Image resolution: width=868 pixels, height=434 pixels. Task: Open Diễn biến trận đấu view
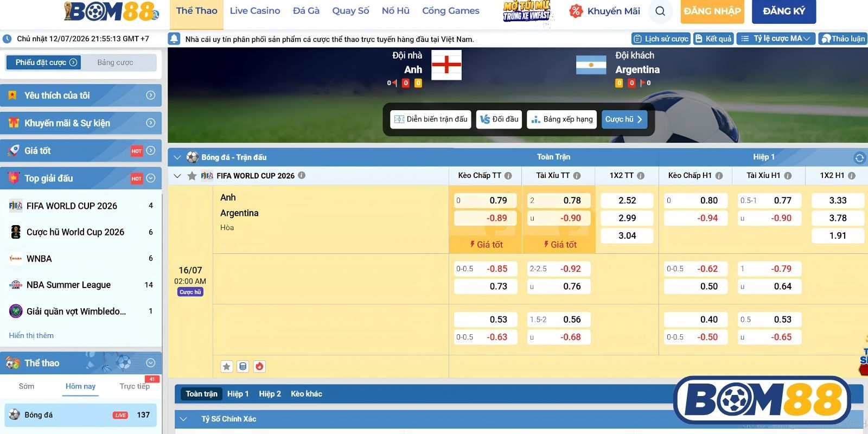[x=431, y=119]
